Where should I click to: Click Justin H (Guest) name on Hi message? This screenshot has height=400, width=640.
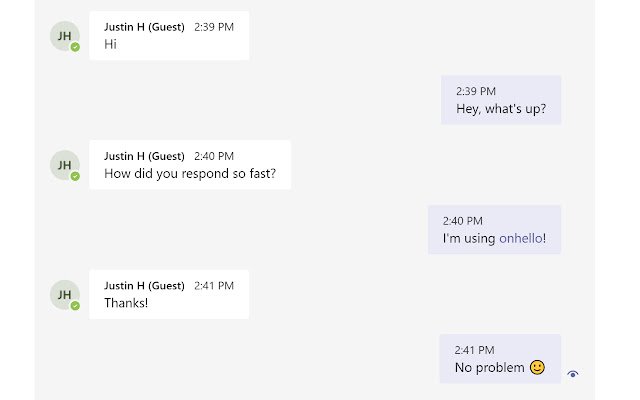click(144, 27)
